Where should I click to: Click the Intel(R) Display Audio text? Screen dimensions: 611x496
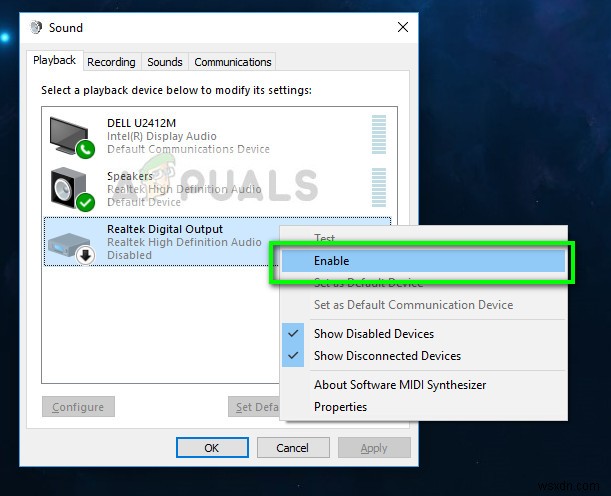click(162, 136)
